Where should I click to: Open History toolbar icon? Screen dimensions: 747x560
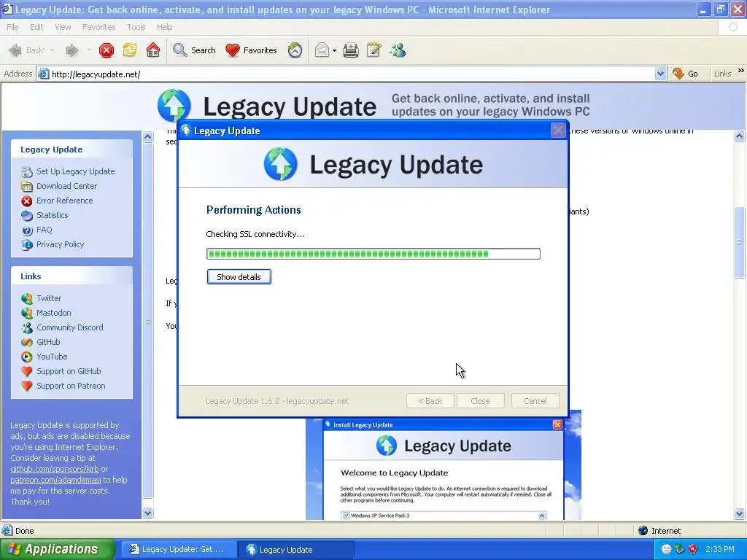click(295, 50)
